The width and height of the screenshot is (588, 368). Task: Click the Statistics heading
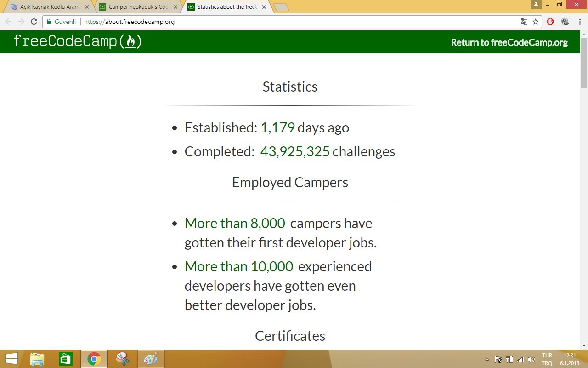point(290,86)
